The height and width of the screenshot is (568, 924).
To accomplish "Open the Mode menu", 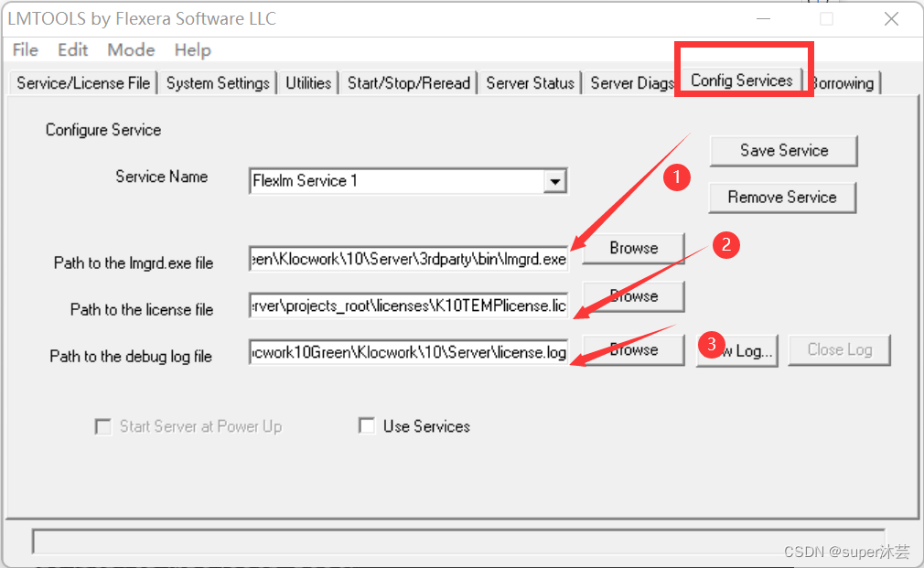I will [x=130, y=50].
